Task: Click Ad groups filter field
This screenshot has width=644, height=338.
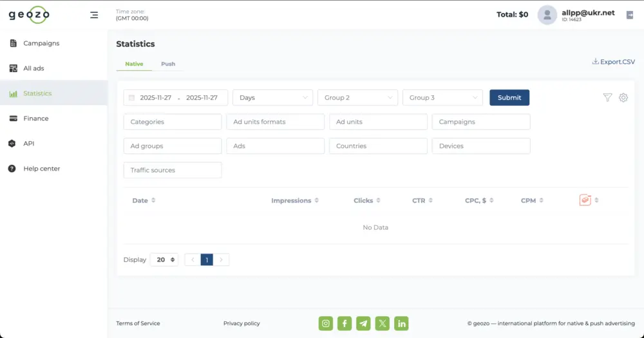Action: click(173, 146)
